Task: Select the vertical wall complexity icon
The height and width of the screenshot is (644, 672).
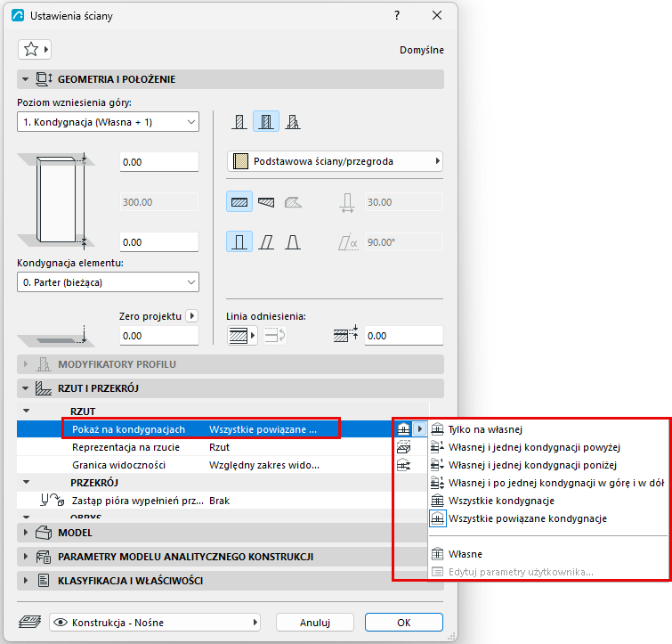Action: click(239, 241)
